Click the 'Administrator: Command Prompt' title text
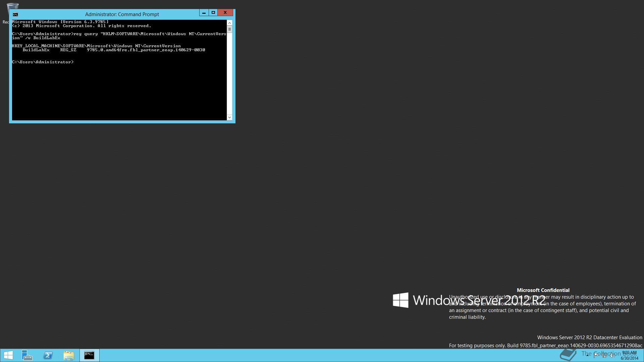644x362 pixels. [122, 14]
